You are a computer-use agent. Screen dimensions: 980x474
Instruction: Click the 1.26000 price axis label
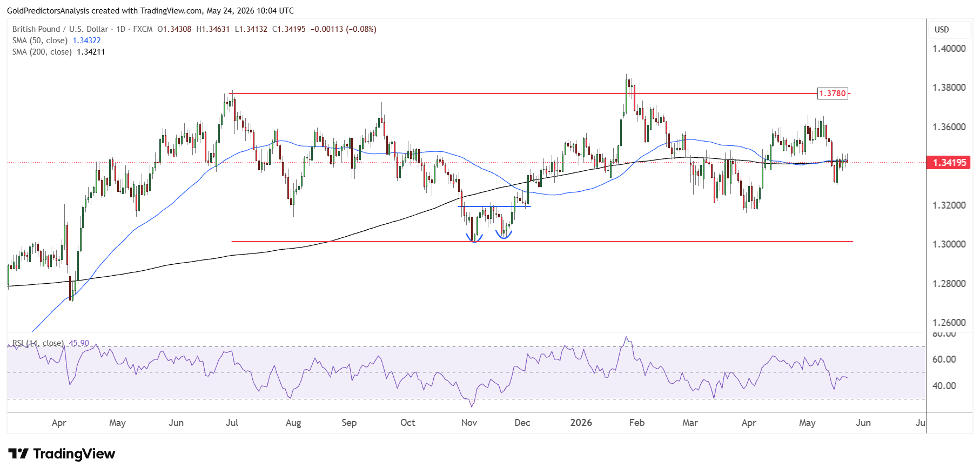(949, 323)
